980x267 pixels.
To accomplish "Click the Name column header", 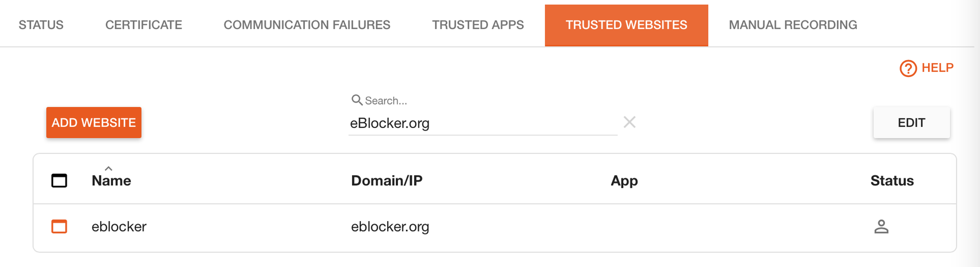I will tap(111, 180).
